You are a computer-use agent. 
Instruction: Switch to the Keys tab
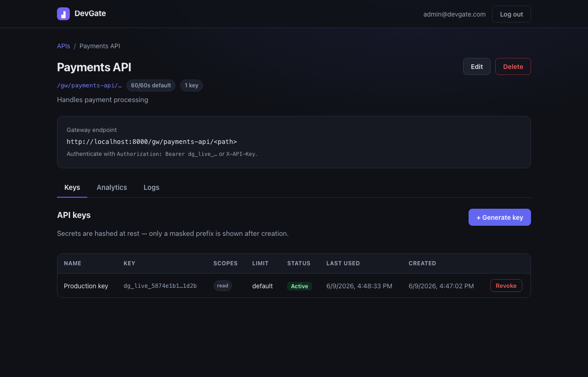click(72, 188)
